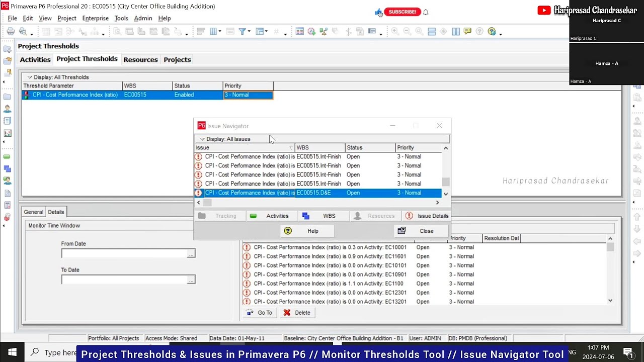Click the open project folder icon in the sidebar

(x=7, y=61)
